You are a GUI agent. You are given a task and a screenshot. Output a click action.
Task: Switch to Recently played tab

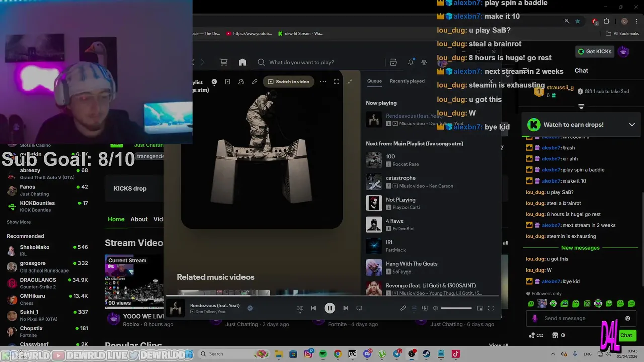point(407,81)
